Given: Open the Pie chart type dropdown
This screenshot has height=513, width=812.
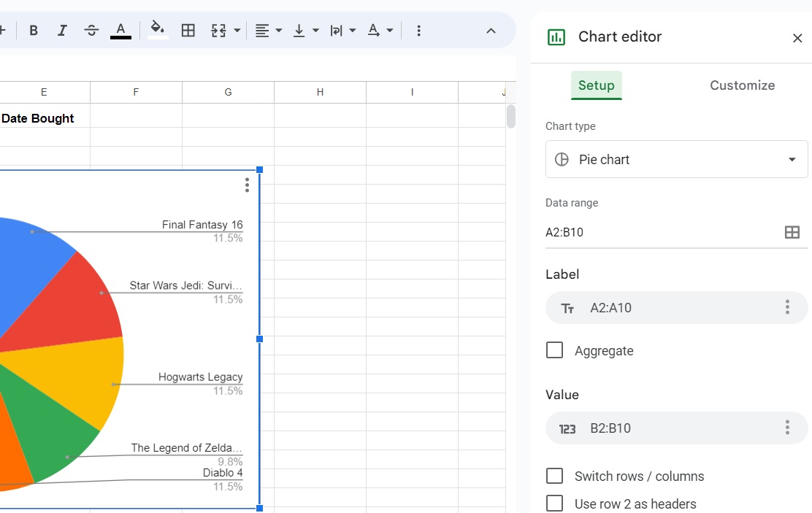Looking at the screenshot, I should click(676, 159).
